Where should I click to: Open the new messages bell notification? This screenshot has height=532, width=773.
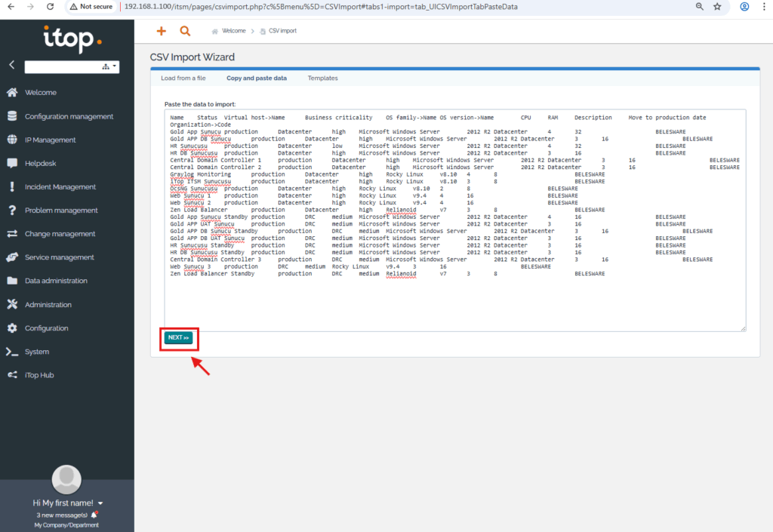click(x=94, y=515)
